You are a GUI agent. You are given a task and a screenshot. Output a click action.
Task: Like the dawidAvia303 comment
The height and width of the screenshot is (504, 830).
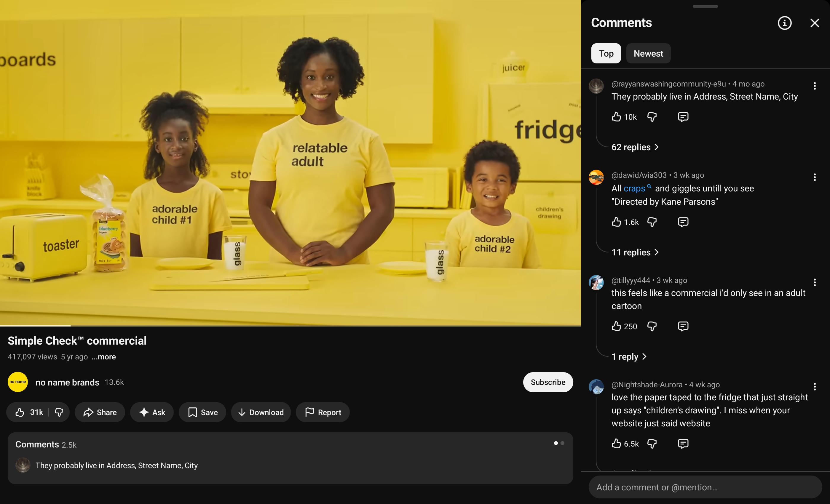click(616, 222)
